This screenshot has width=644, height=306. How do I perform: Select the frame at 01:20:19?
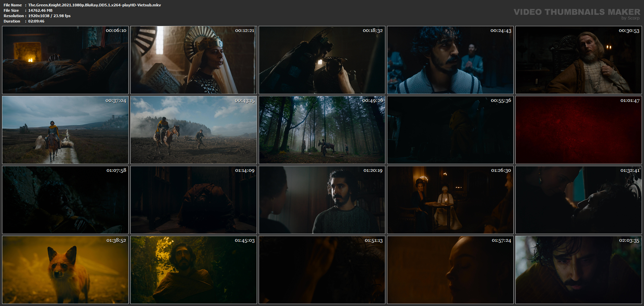322,200
